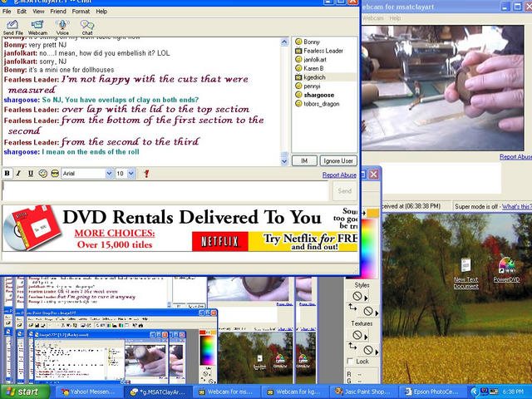532x399 pixels.
Task: Expand hidden system tray icons arrow
Action: [474, 392]
